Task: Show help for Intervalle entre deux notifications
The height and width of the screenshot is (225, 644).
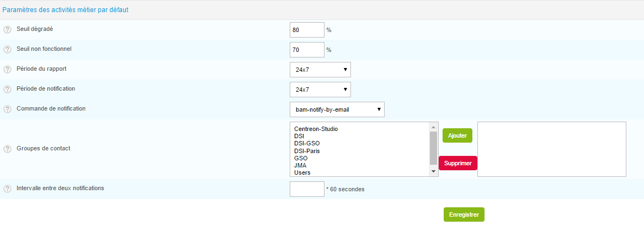Action: point(7,189)
